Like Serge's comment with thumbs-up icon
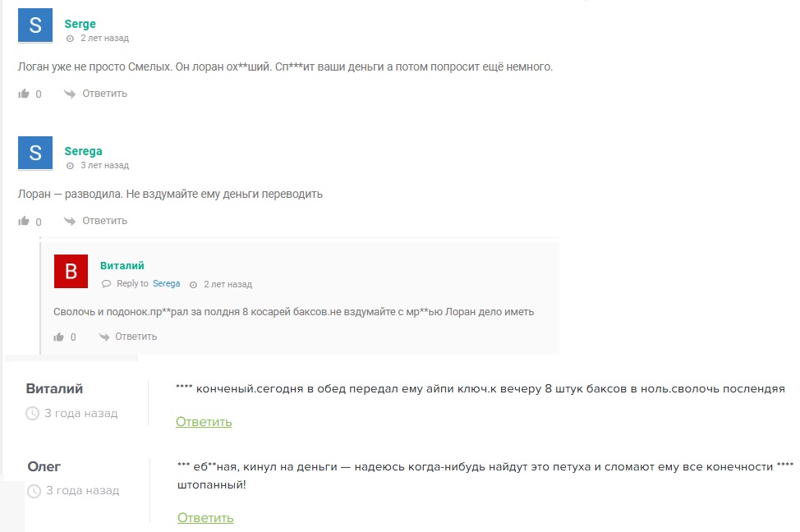The width and height of the screenshot is (800, 532). (x=24, y=94)
